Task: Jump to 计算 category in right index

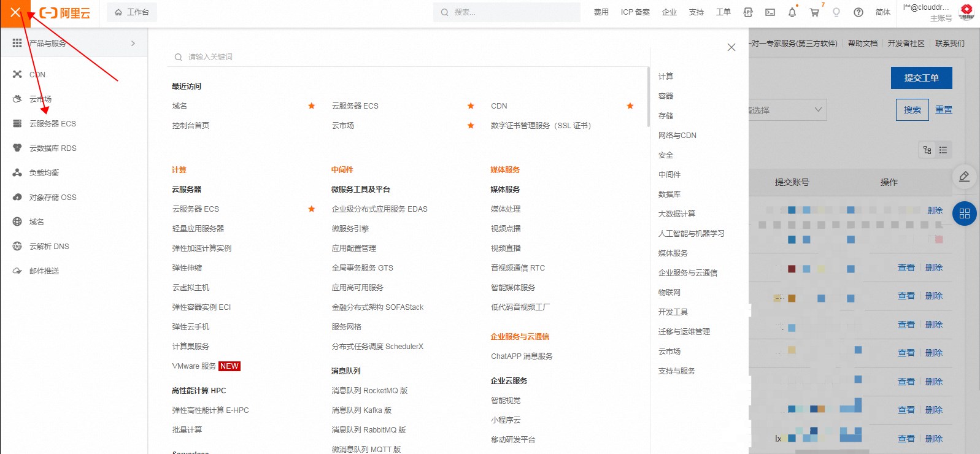Action: click(666, 76)
